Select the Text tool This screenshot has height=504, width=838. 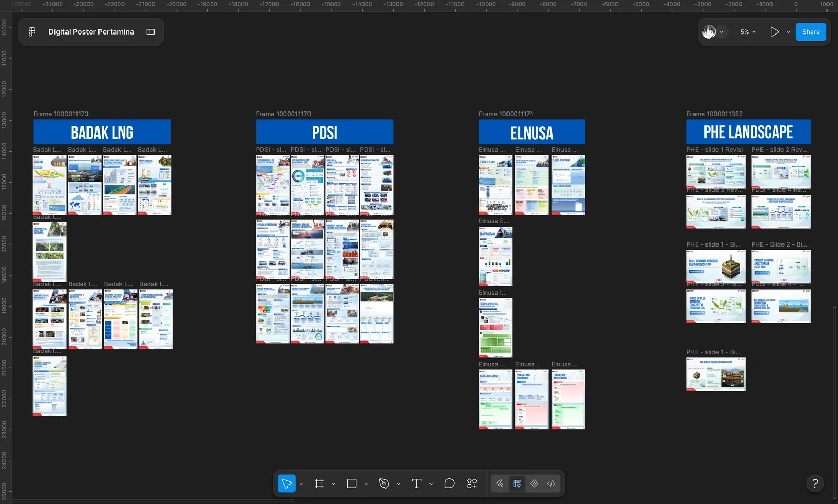click(416, 484)
